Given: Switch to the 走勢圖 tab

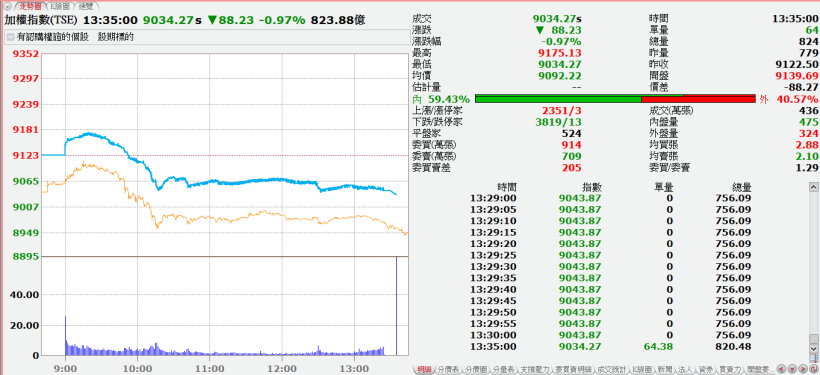Looking at the screenshot, I should [30, 6].
